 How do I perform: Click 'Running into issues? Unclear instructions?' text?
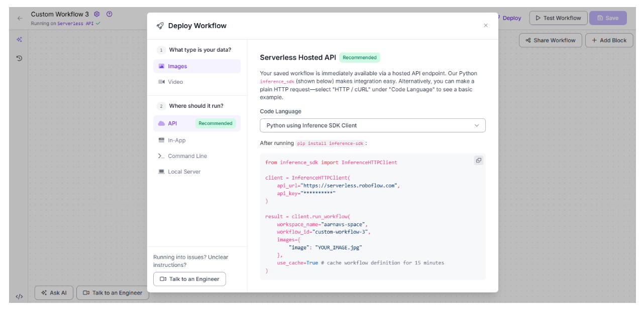coord(190,261)
